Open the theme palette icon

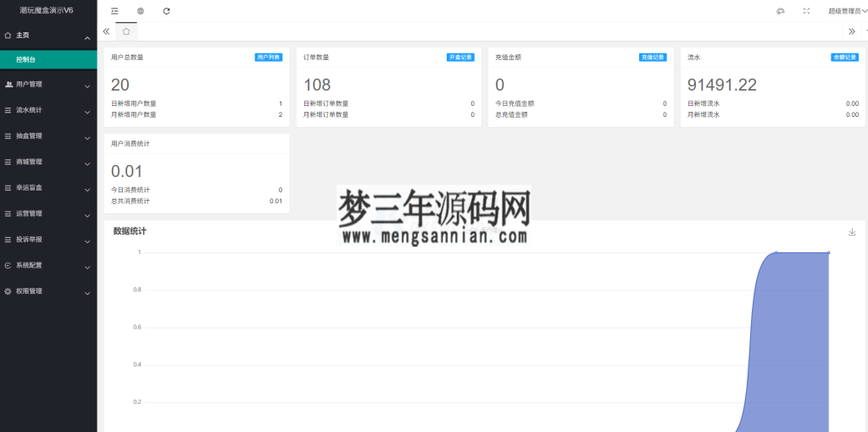(781, 11)
